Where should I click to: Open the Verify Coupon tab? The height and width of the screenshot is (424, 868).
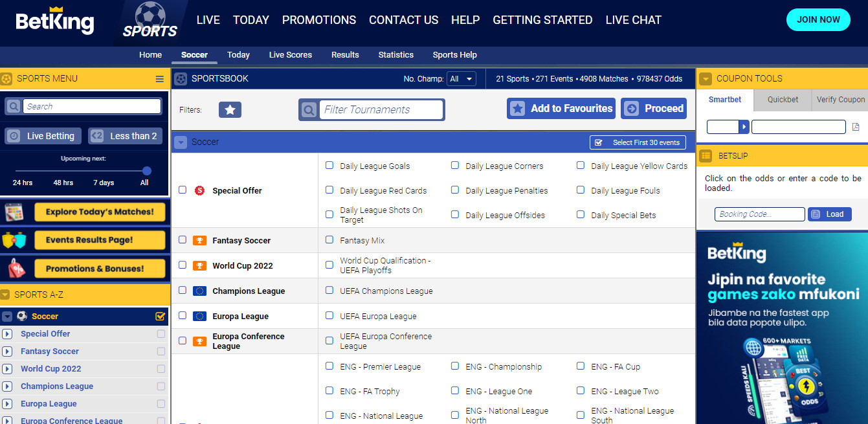pos(840,100)
